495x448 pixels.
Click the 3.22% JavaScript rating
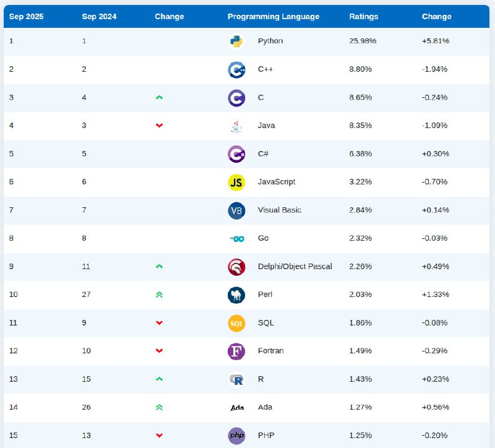pos(361,181)
